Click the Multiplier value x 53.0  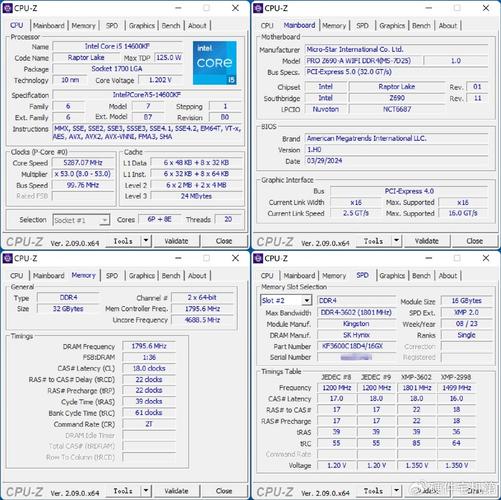click(x=83, y=174)
